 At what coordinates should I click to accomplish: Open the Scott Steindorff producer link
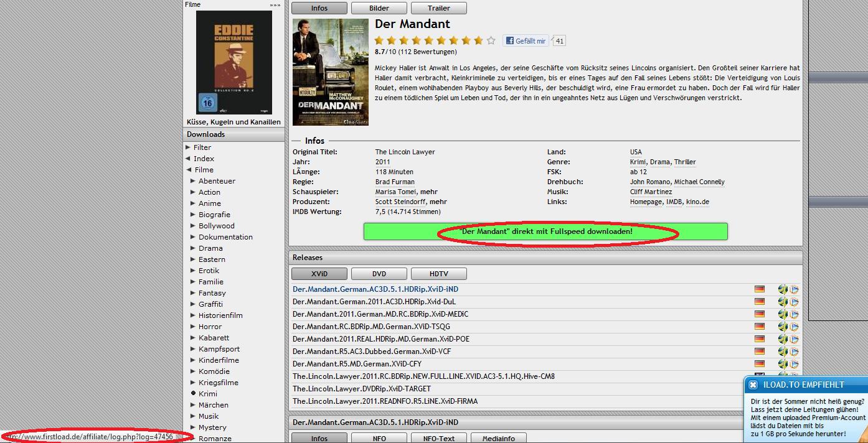click(400, 202)
